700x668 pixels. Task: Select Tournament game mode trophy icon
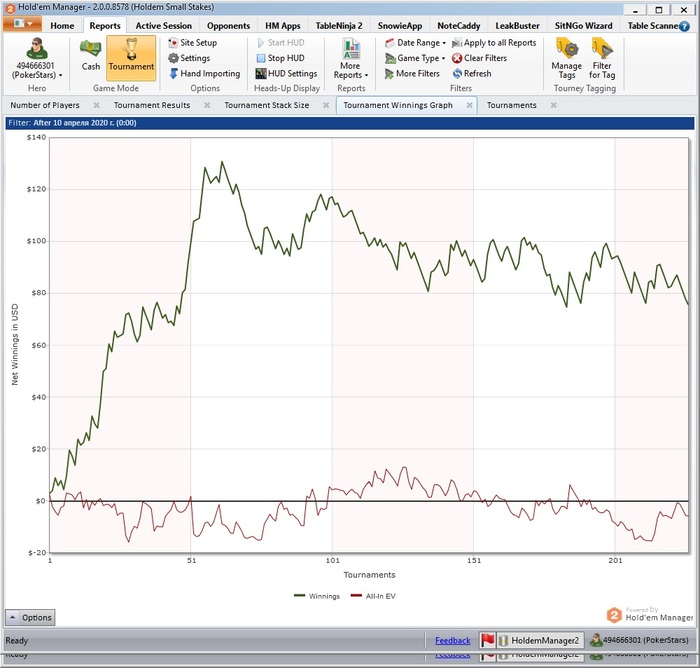[x=131, y=49]
